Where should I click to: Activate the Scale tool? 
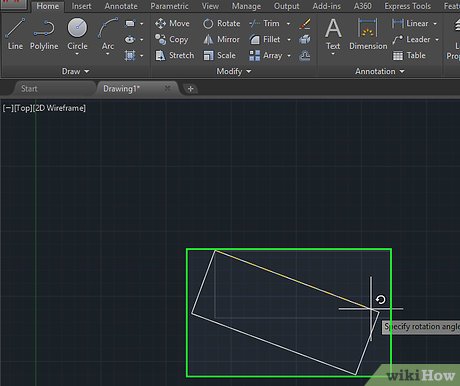[219, 55]
